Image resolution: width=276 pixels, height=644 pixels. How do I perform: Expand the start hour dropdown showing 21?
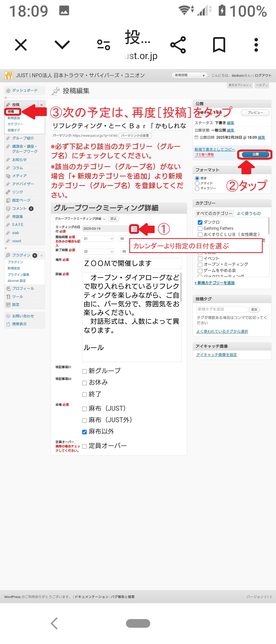98,239
